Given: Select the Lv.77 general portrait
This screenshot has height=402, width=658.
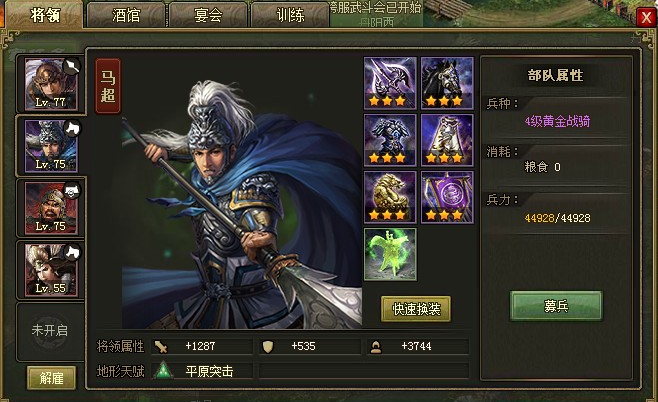Looking at the screenshot, I should pyautogui.click(x=51, y=84).
